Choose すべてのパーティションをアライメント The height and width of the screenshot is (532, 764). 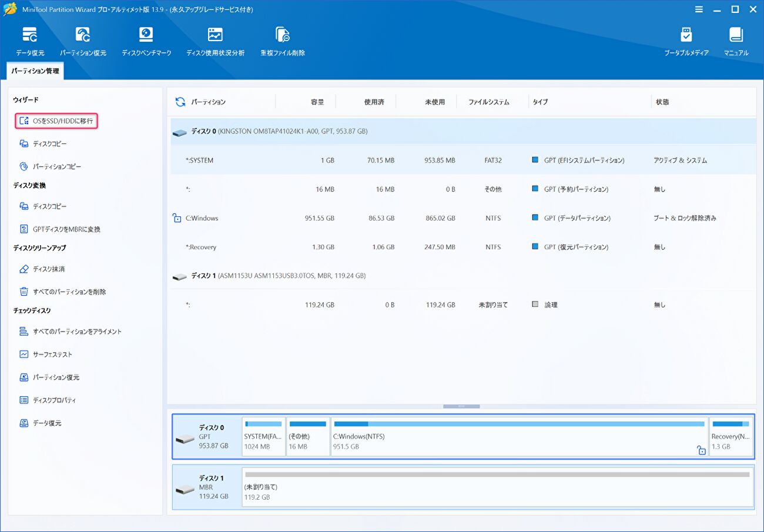coord(71,332)
